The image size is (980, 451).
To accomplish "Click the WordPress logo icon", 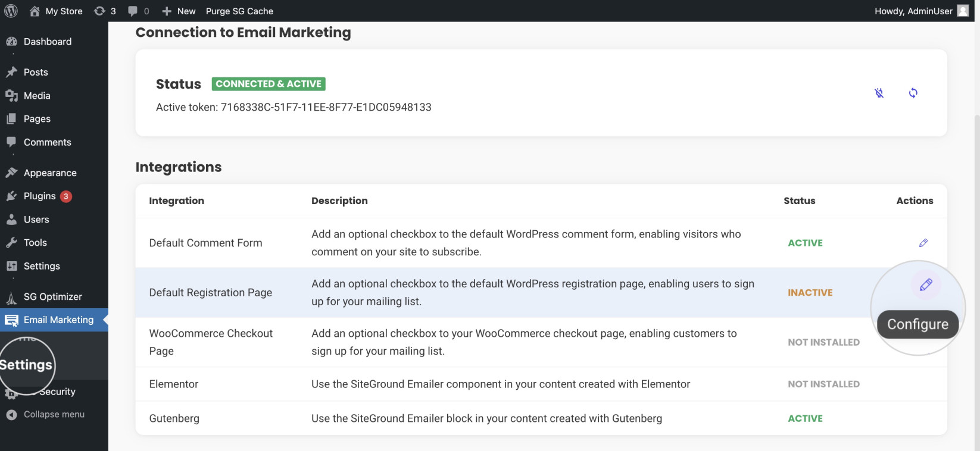I will point(11,11).
